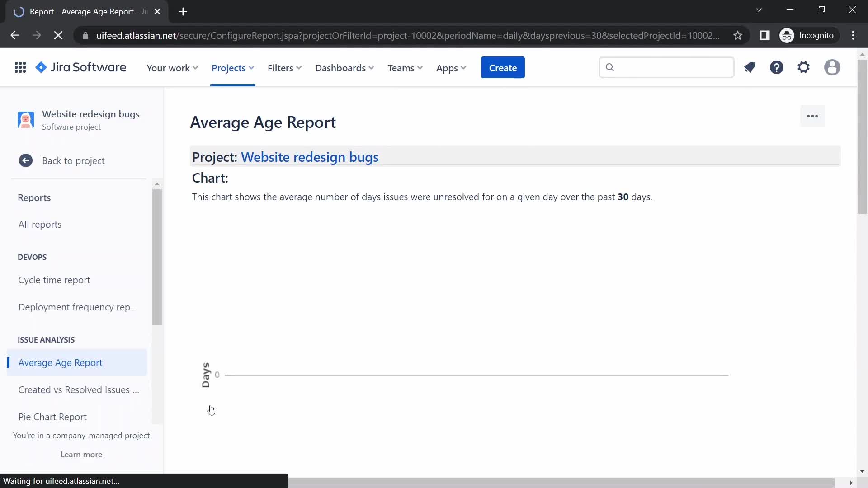Image resolution: width=868 pixels, height=488 pixels.
Task: Toggle the browser side panel icon
Action: 765,35
